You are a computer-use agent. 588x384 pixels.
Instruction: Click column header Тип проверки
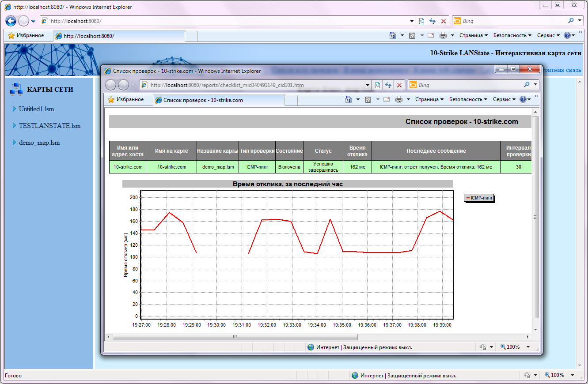coord(257,151)
